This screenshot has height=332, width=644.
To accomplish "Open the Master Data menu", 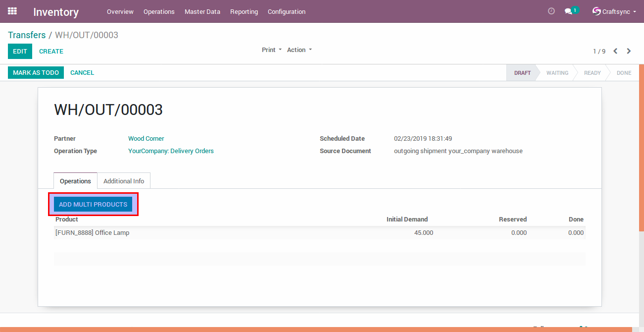I will pos(202,11).
